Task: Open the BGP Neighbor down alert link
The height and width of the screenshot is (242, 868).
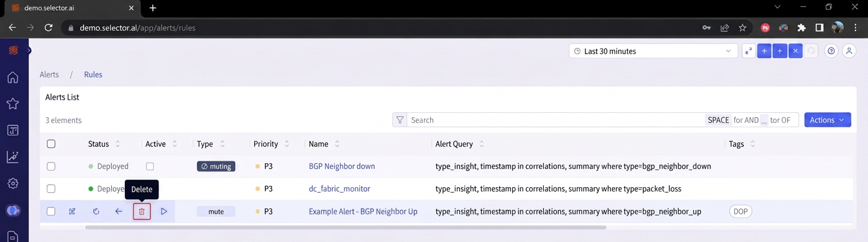Action: tap(342, 166)
